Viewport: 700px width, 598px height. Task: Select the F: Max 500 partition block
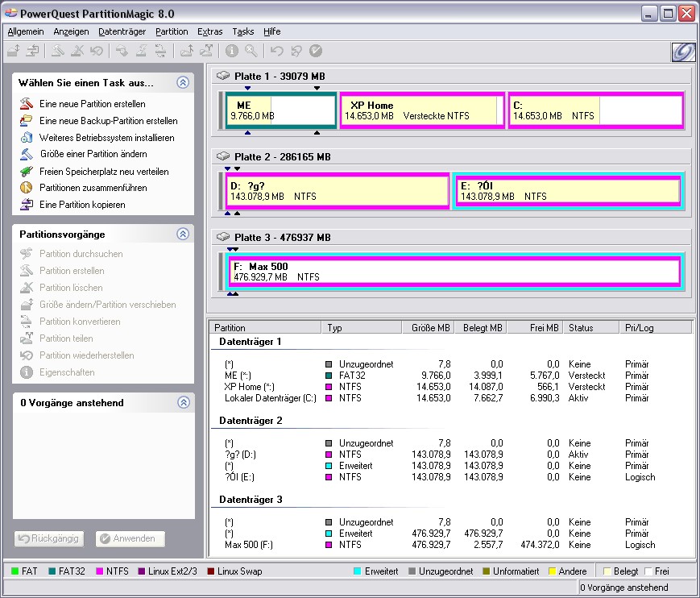click(x=454, y=271)
